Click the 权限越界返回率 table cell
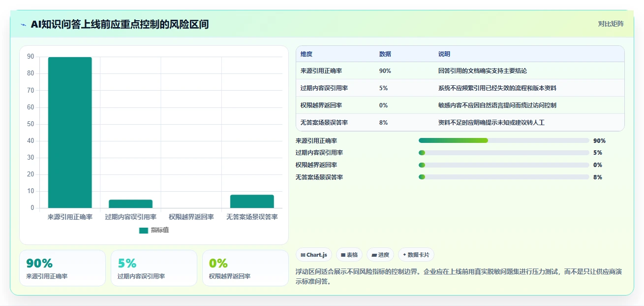 click(x=321, y=105)
